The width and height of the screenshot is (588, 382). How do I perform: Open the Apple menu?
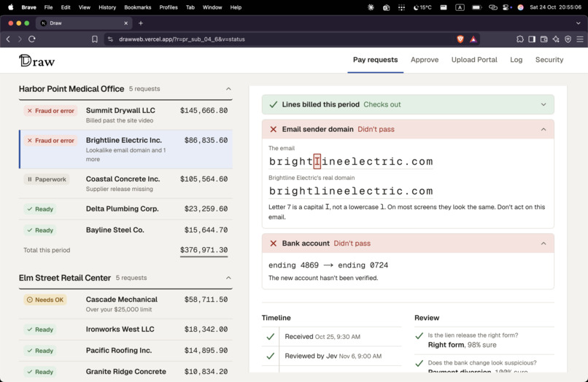(x=11, y=7)
